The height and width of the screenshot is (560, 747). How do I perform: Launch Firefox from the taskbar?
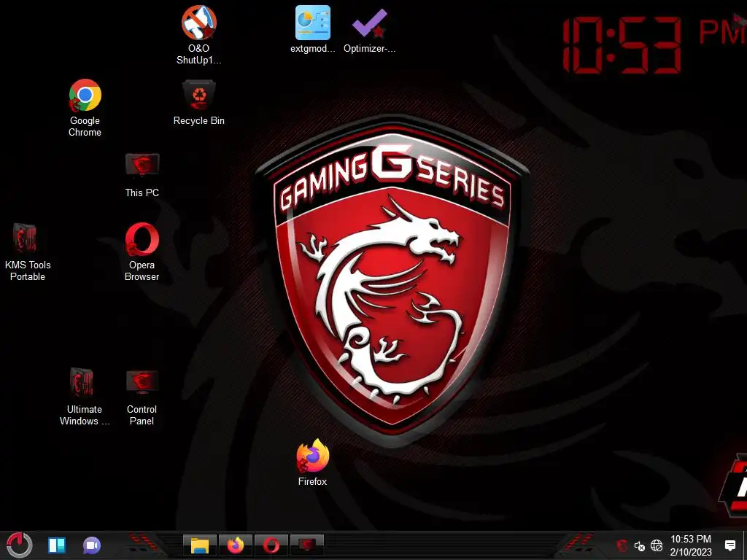pos(236,545)
